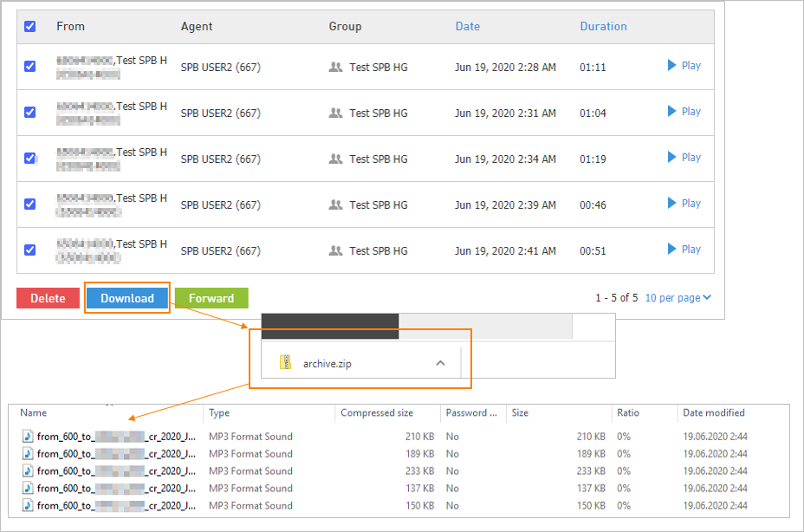Viewport: 804px width, 532px height.
Task: Click group icon in the 2:31 AM row
Action: 335,113
